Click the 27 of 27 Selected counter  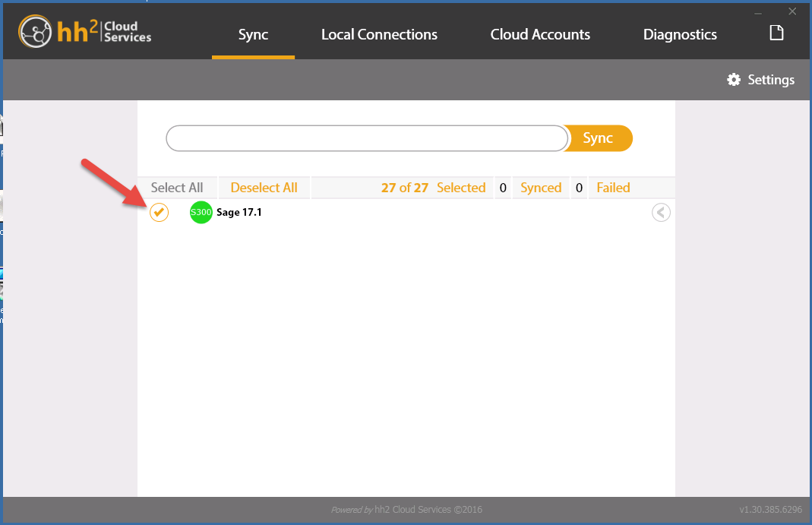click(434, 188)
